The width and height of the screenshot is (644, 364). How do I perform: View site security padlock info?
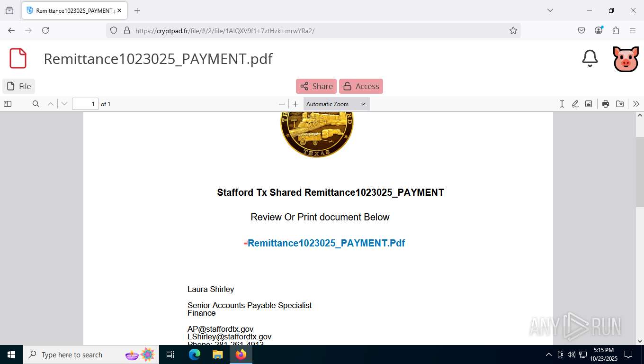click(x=126, y=30)
